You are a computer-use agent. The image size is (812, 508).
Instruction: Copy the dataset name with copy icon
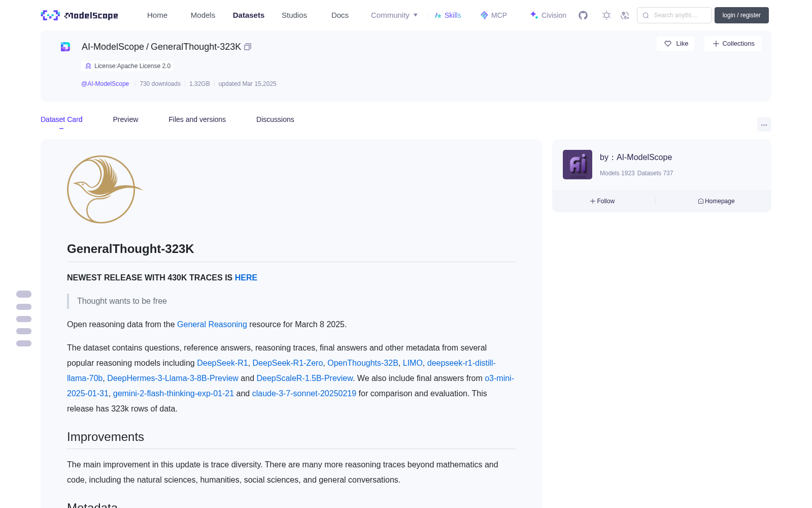coord(248,47)
